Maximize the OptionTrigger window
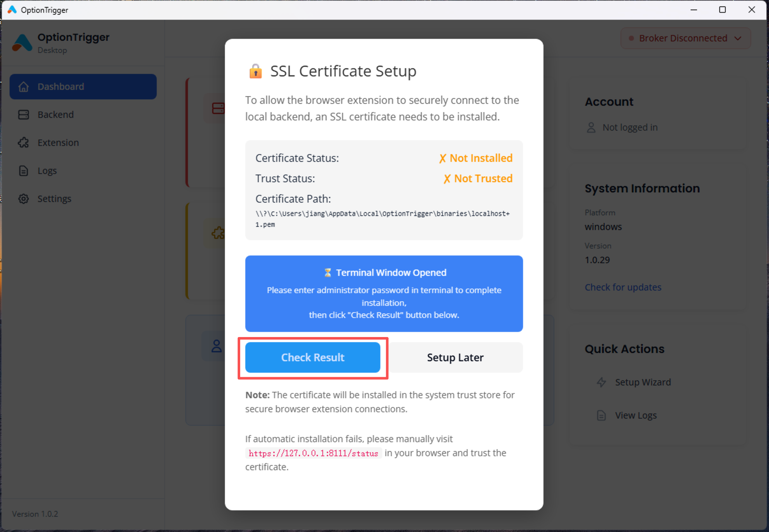769x532 pixels. point(722,10)
